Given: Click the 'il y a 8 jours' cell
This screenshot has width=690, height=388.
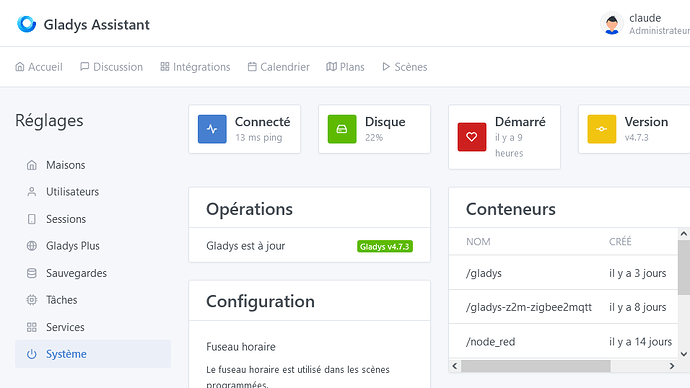Looking at the screenshot, I should tap(638, 307).
